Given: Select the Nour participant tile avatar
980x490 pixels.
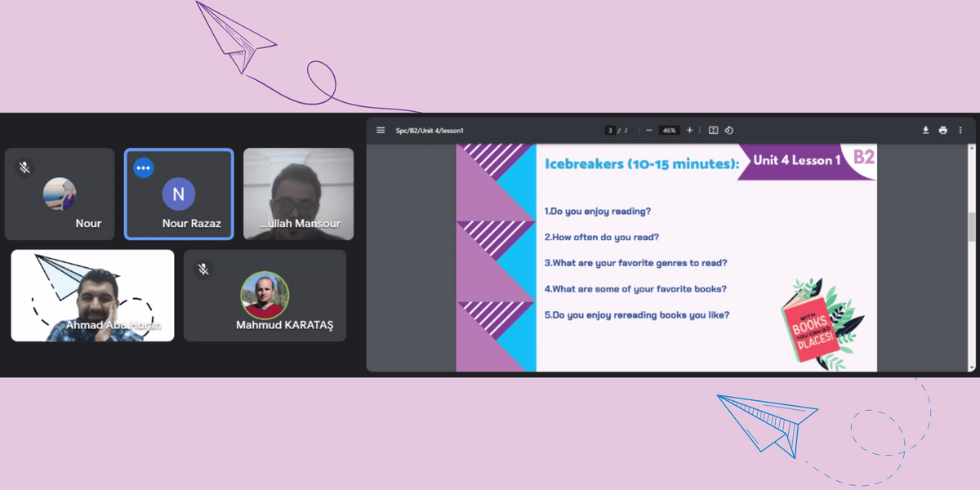Looking at the screenshot, I should 60,194.
